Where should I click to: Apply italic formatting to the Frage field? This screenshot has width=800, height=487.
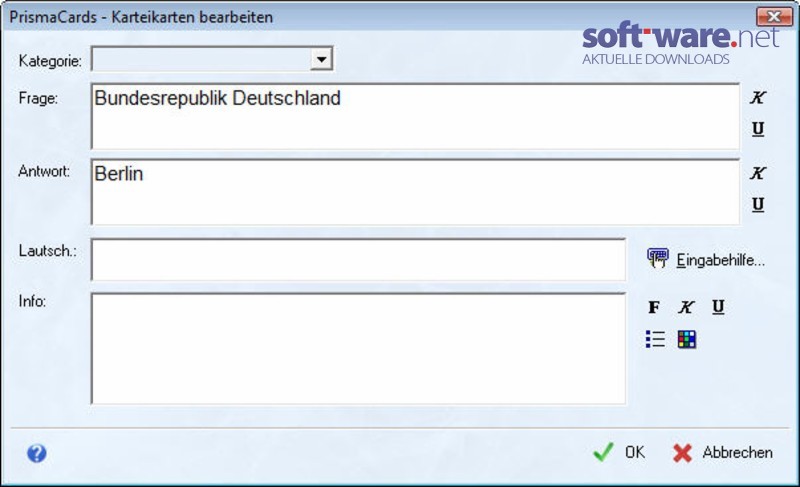click(x=758, y=97)
